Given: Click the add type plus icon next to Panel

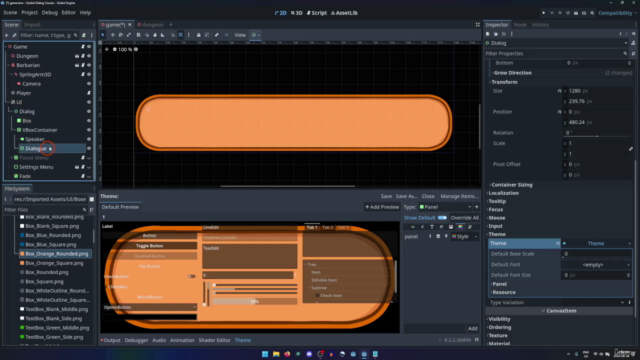Looking at the screenshot, I should click(476, 207).
